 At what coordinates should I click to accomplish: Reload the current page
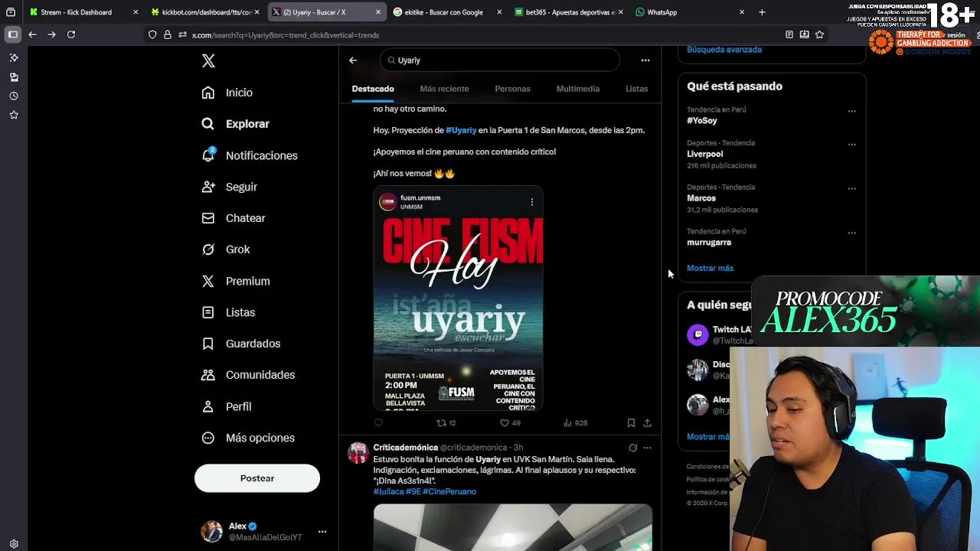[x=71, y=34]
